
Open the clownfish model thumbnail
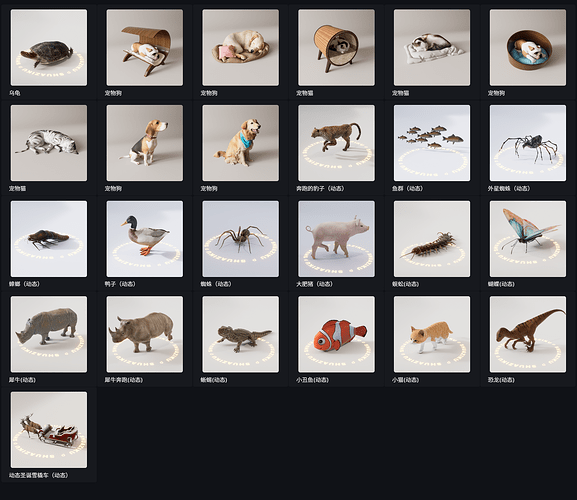(x=336, y=334)
